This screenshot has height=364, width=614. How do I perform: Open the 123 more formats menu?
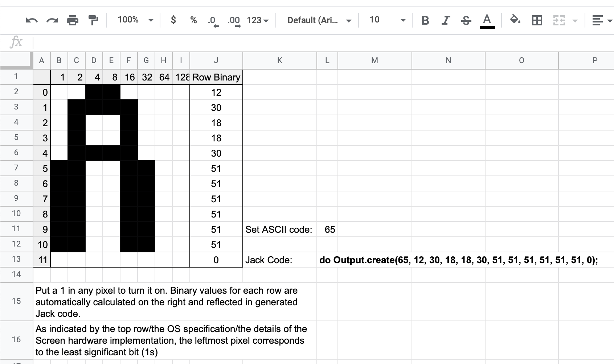click(x=258, y=20)
